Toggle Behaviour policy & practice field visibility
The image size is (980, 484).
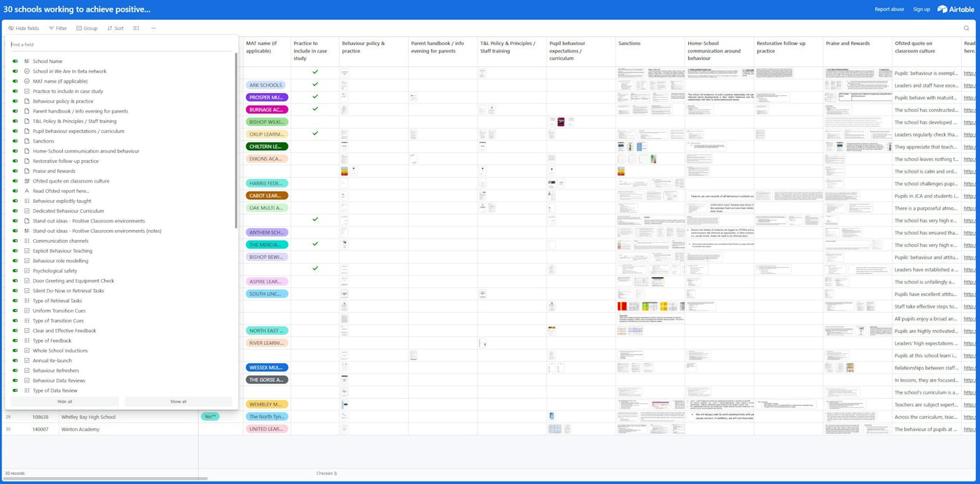click(15, 101)
